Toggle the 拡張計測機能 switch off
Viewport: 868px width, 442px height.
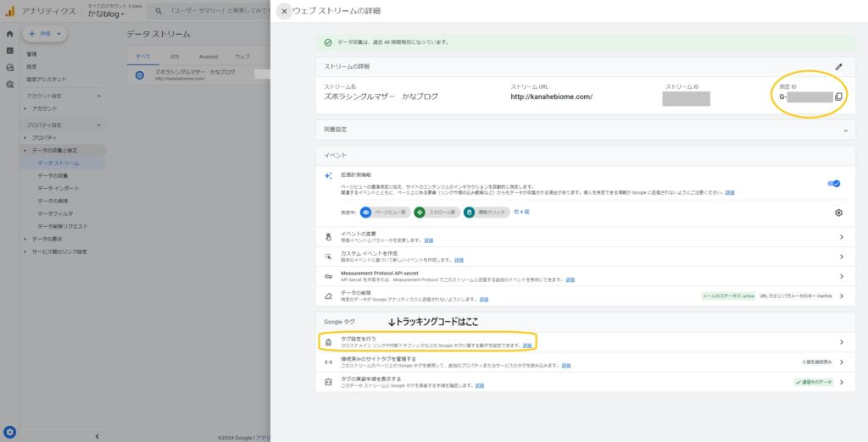point(834,183)
